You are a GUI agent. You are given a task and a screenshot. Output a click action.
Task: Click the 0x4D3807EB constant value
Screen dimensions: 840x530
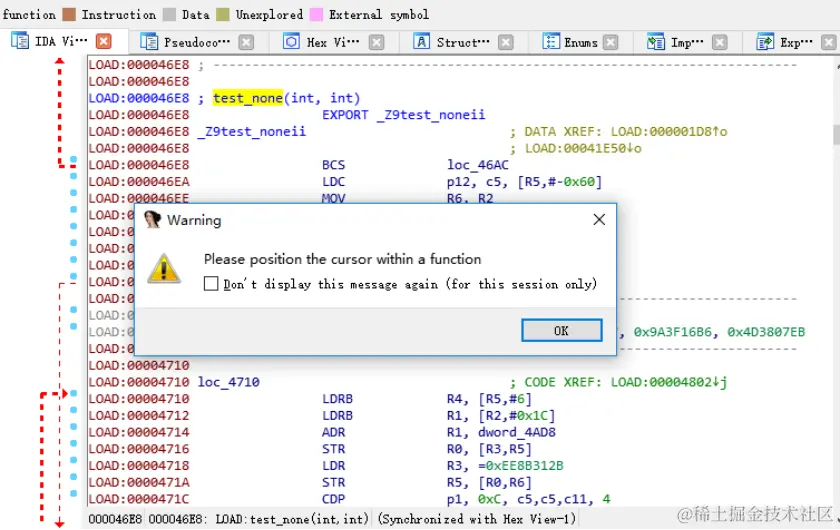pyautogui.click(x=766, y=332)
